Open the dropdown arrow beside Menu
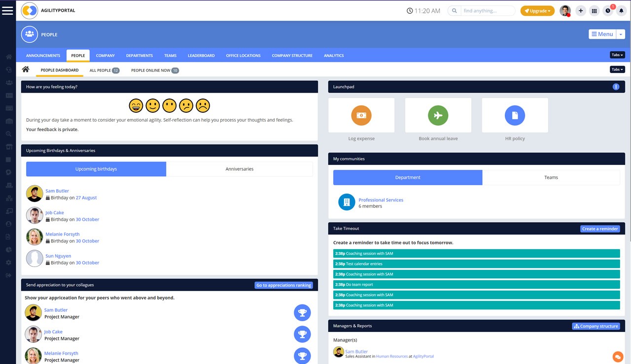The height and width of the screenshot is (364, 631). 621,34
